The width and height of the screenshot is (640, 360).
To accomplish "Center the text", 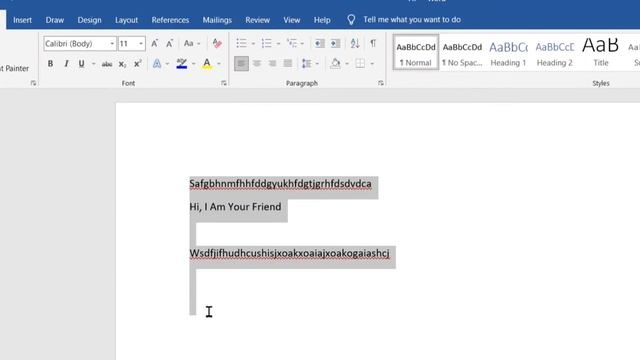I will tap(257, 64).
